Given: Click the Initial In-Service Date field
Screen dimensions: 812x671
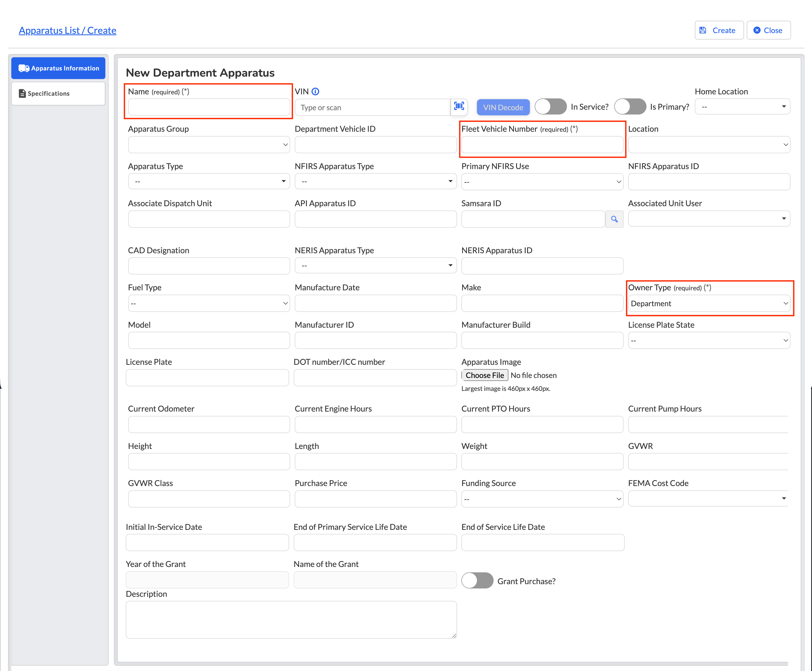Looking at the screenshot, I should click(x=207, y=543).
